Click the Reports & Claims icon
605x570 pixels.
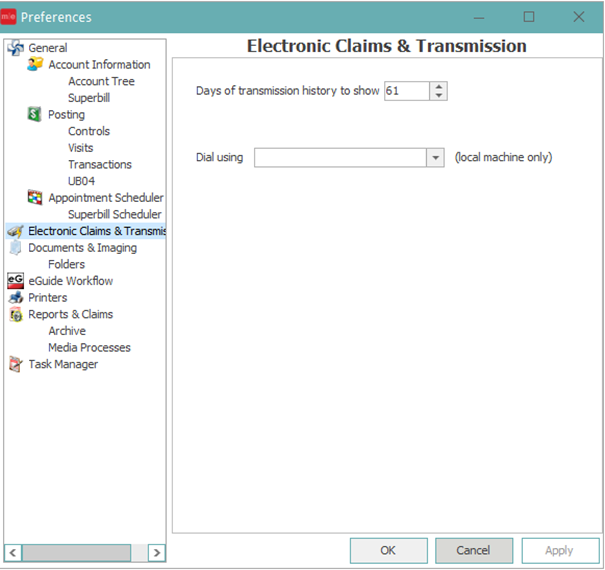[15, 314]
